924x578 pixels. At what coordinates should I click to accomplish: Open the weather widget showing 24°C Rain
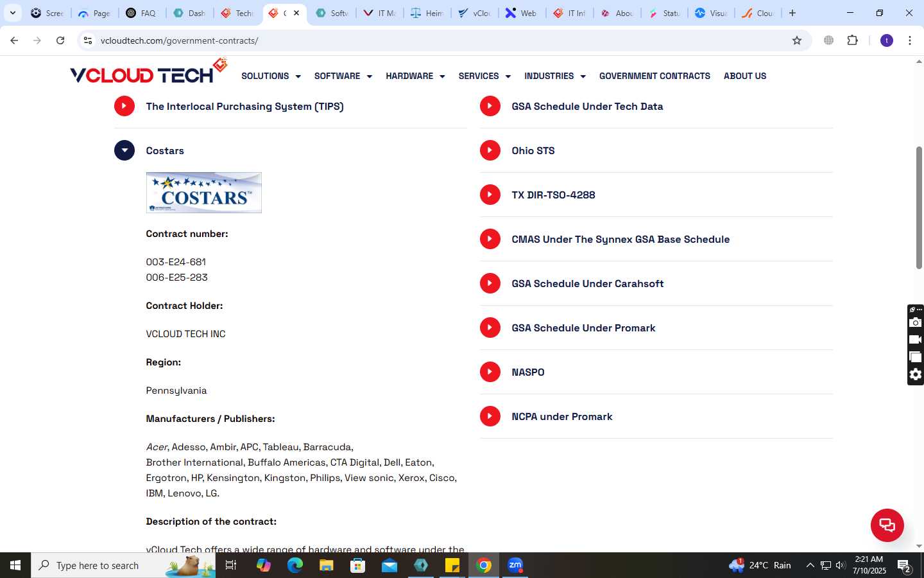[760, 565]
